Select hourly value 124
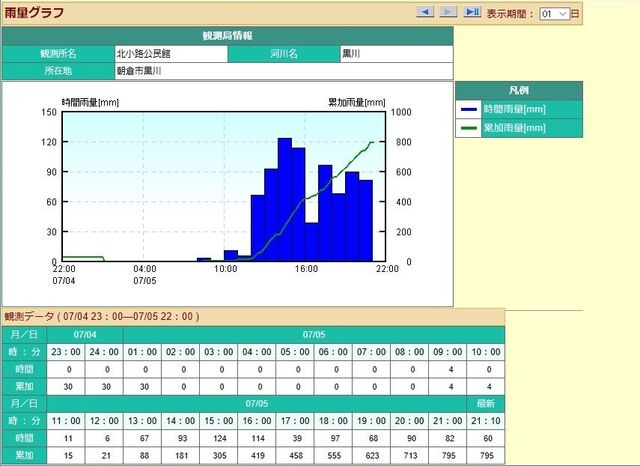The image size is (640, 466). coord(220,438)
